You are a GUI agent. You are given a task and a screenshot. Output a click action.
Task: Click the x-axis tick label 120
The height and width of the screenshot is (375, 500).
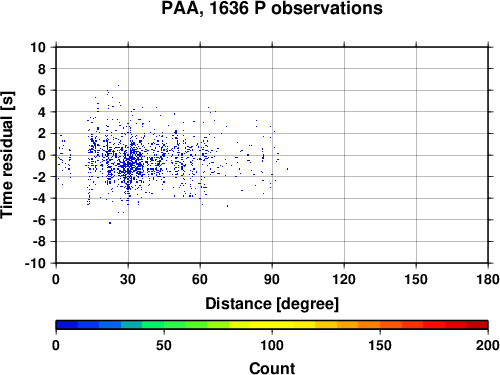(344, 279)
